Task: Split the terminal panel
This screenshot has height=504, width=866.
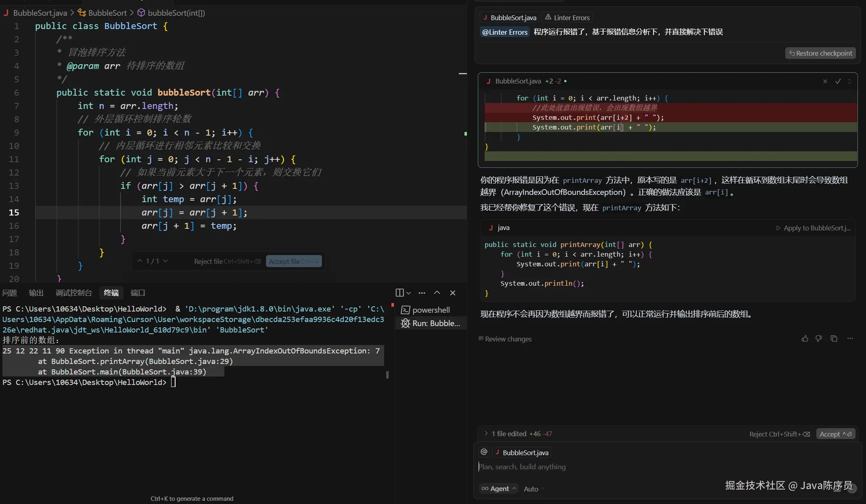Action: 400,293
